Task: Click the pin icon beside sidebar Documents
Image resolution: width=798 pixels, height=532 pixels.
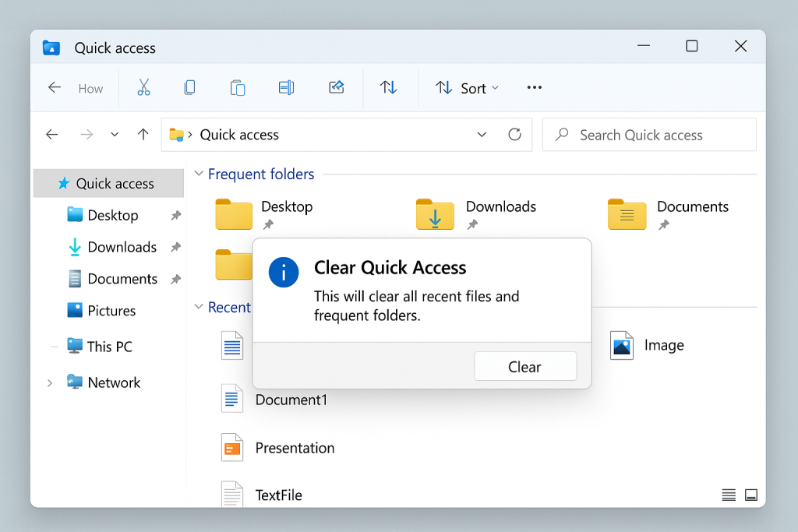Action: pos(175,279)
